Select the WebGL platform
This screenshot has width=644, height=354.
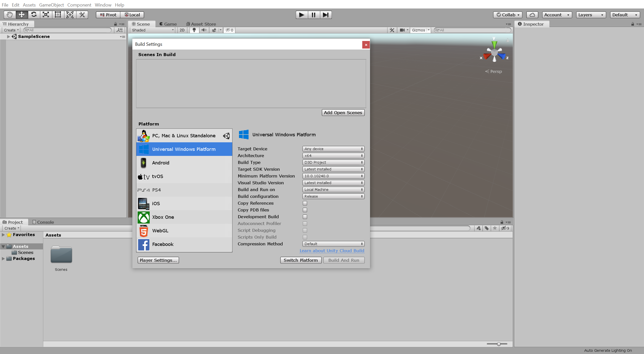pyautogui.click(x=184, y=231)
